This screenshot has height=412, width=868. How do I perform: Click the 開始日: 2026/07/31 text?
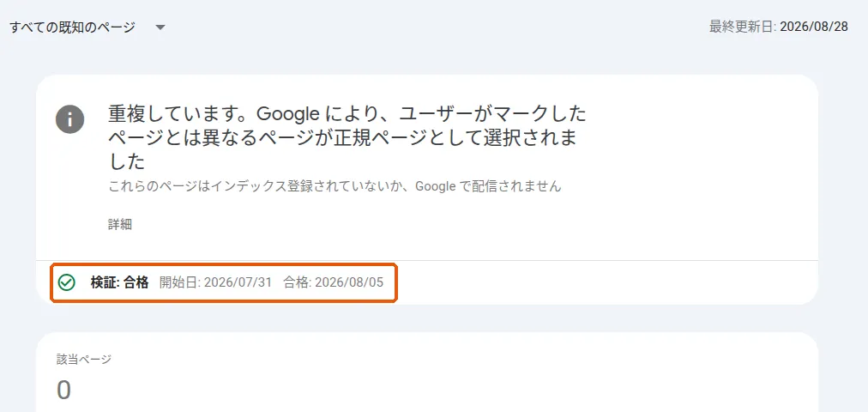tap(216, 282)
